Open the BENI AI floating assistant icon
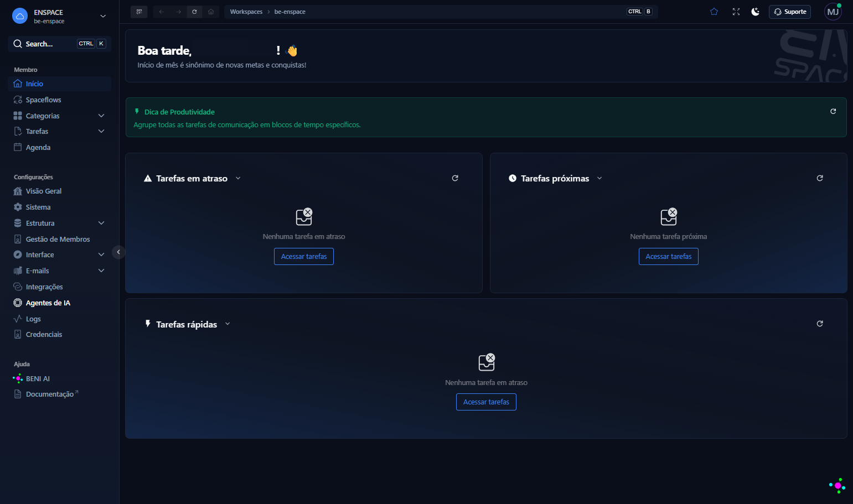Screen dimensions: 853x504 (x=838, y=486)
